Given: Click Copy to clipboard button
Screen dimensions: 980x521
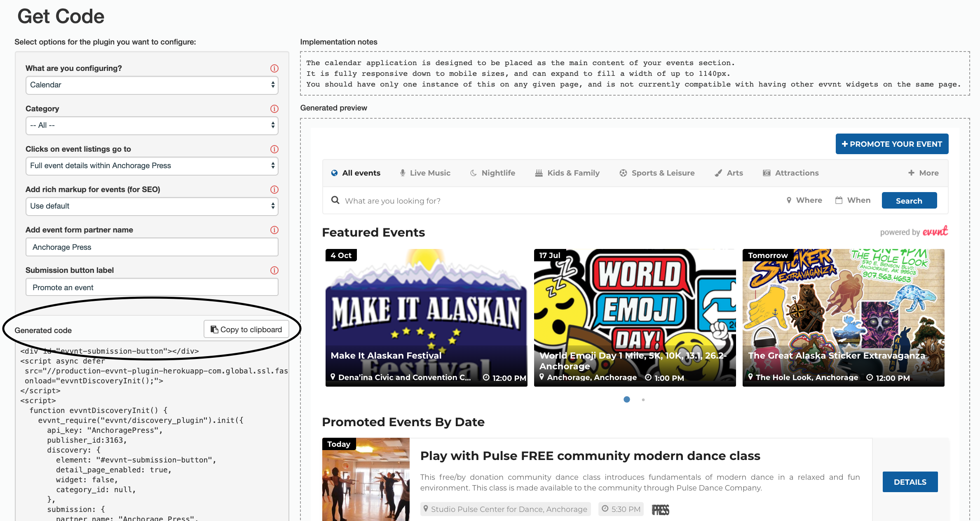Looking at the screenshot, I should coord(246,329).
